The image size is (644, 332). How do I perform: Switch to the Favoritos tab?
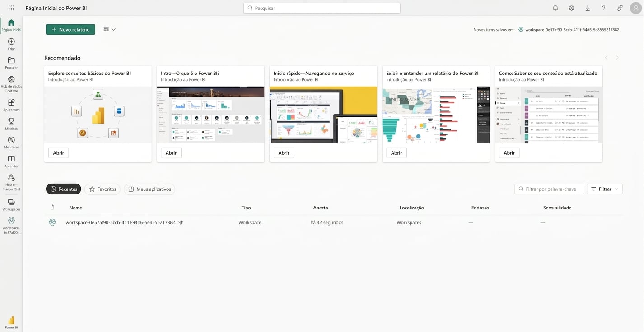pos(103,189)
